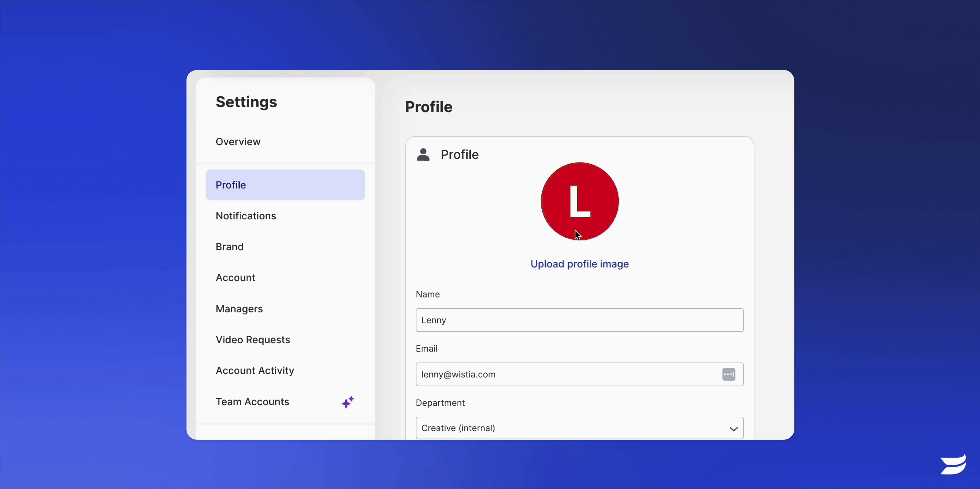
Task: Click the Settings panel Overview icon area
Action: point(239,141)
